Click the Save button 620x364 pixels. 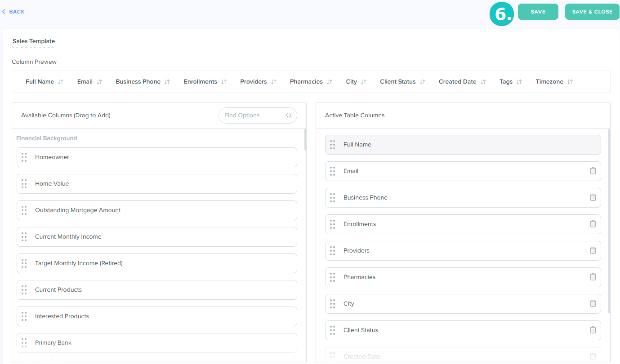pyautogui.click(x=538, y=12)
